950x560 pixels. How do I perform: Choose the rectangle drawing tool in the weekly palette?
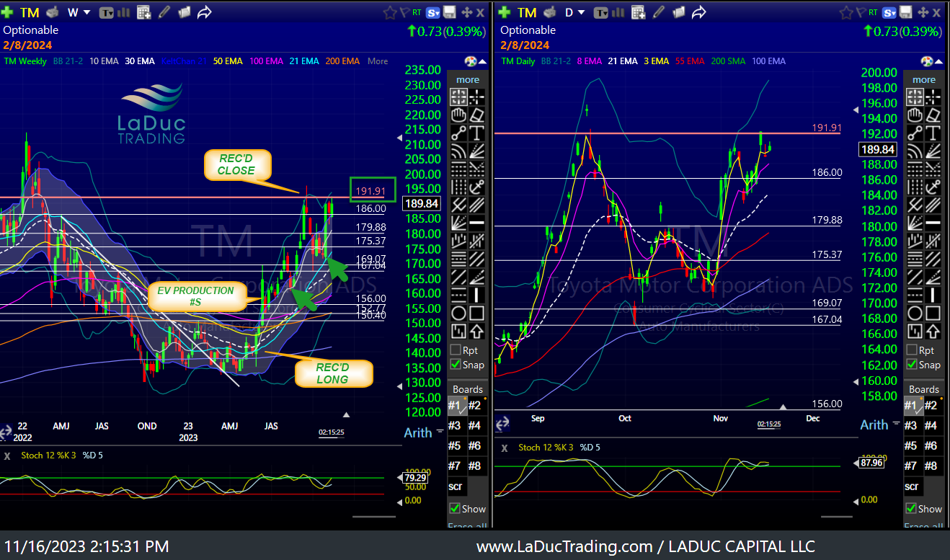[476, 313]
